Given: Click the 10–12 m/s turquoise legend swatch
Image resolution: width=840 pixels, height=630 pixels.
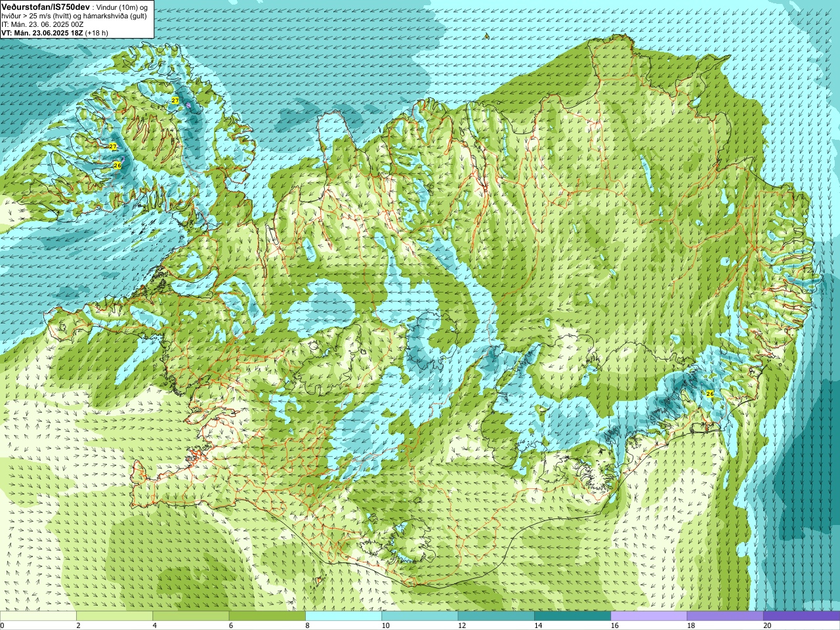Looking at the screenshot, I should pos(420,616).
